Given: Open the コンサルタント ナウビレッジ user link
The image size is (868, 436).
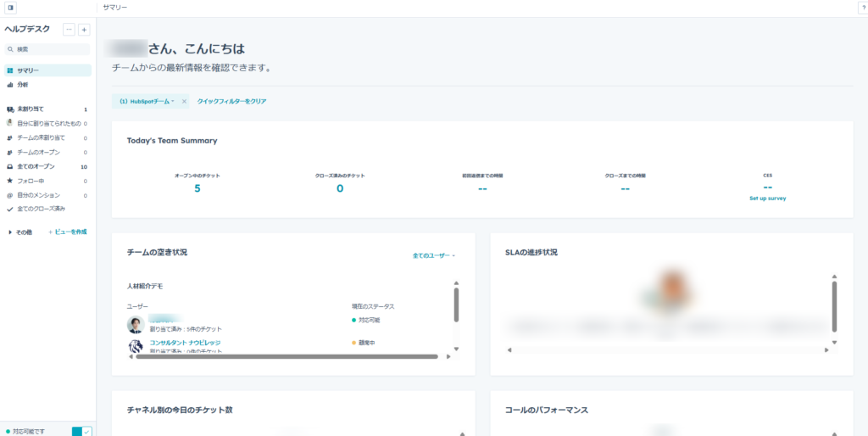Looking at the screenshot, I should point(185,343).
